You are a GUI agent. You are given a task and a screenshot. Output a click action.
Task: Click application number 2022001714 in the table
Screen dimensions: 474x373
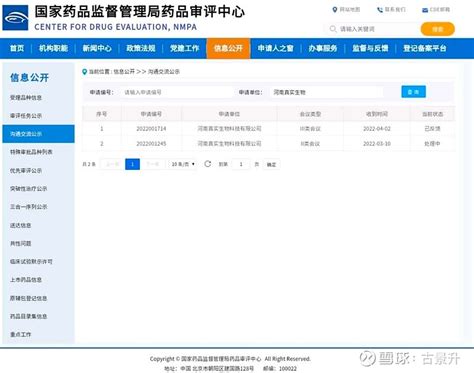151,129
